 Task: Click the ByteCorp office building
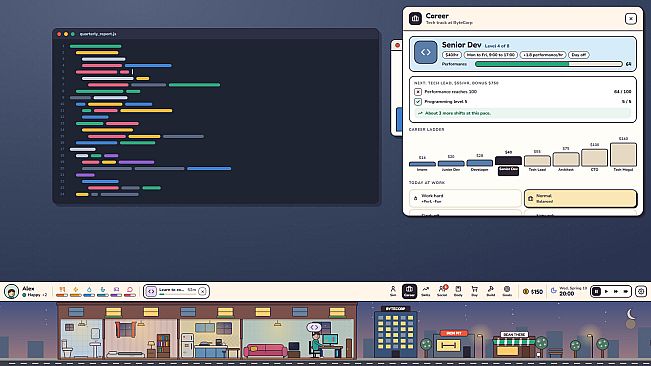[x=395, y=332]
